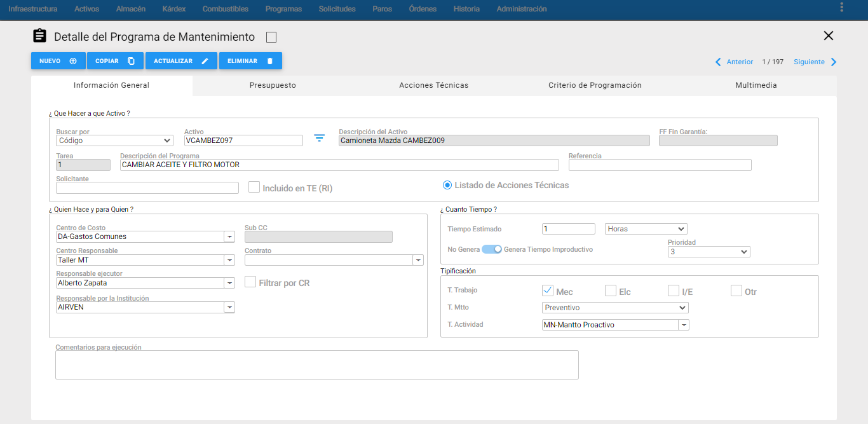Expand the Responsable por la Institución AIRVEN dropdown

pyautogui.click(x=229, y=307)
